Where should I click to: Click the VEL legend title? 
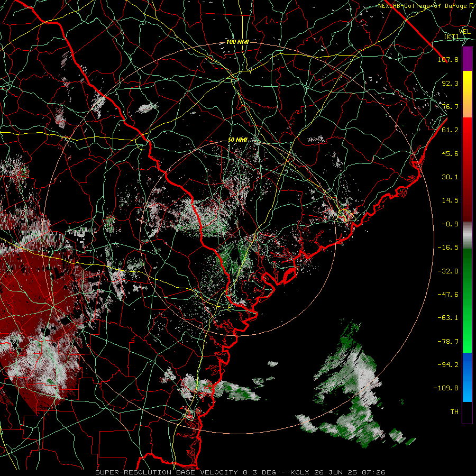pos(464,31)
